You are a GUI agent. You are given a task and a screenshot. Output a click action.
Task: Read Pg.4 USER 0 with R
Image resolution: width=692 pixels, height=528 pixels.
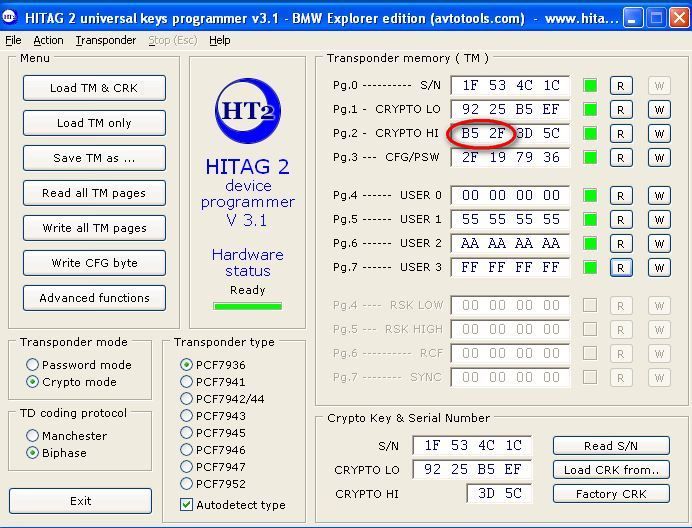[621, 196]
